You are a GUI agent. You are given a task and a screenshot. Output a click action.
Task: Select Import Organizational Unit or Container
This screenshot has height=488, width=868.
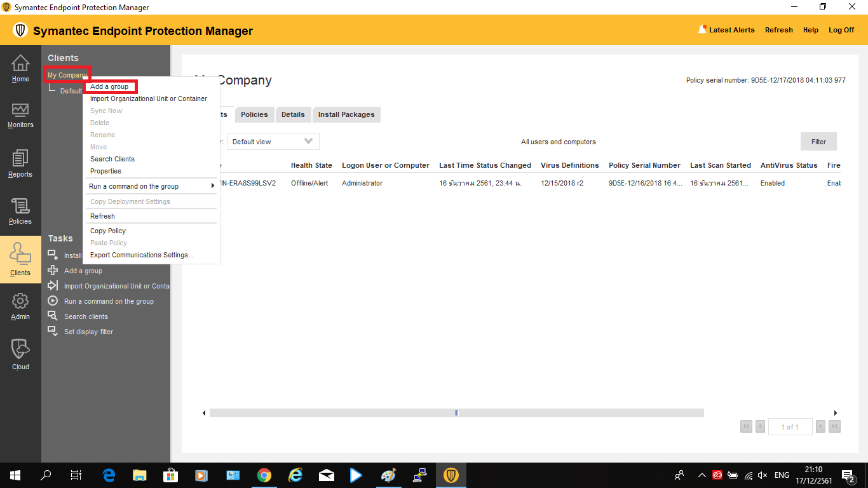(149, 98)
